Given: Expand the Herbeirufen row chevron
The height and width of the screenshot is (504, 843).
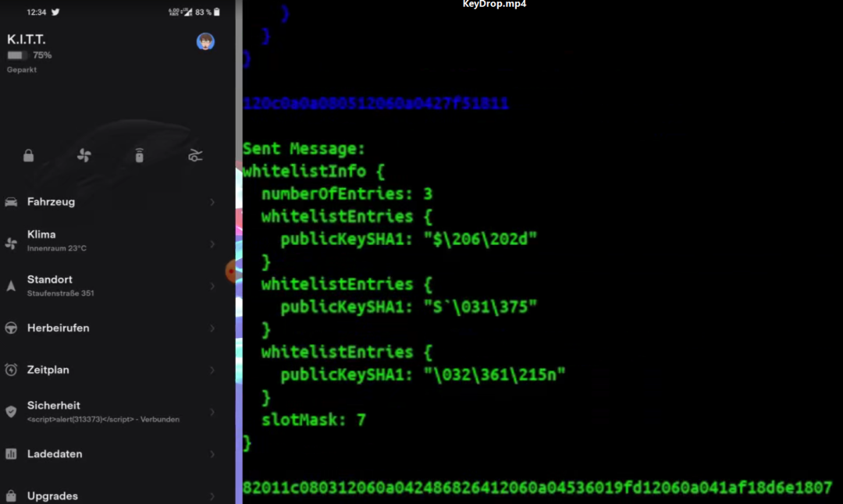Looking at the screenshot, I should coord(212,328).
